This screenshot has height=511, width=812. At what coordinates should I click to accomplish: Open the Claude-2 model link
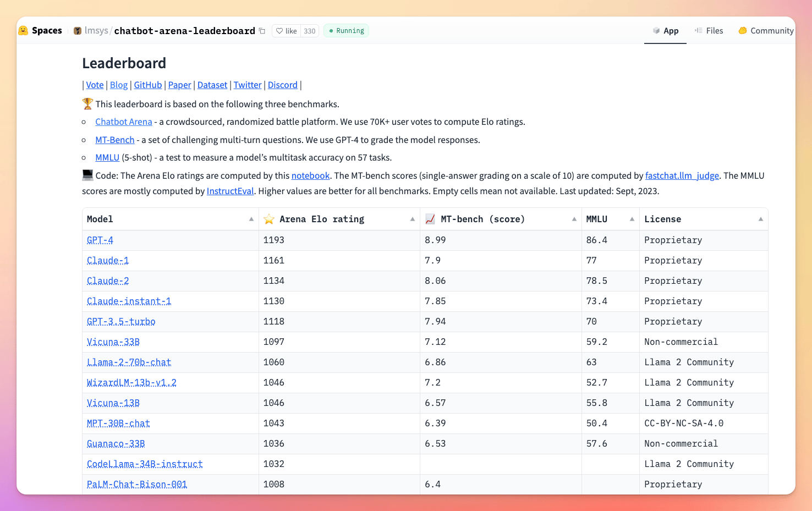108,281
